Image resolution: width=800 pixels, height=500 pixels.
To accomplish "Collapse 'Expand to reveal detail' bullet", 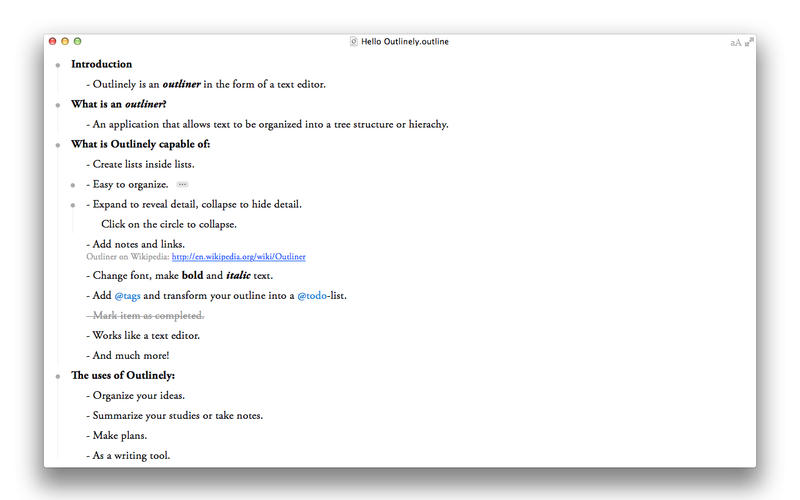I will click(73, 205).
